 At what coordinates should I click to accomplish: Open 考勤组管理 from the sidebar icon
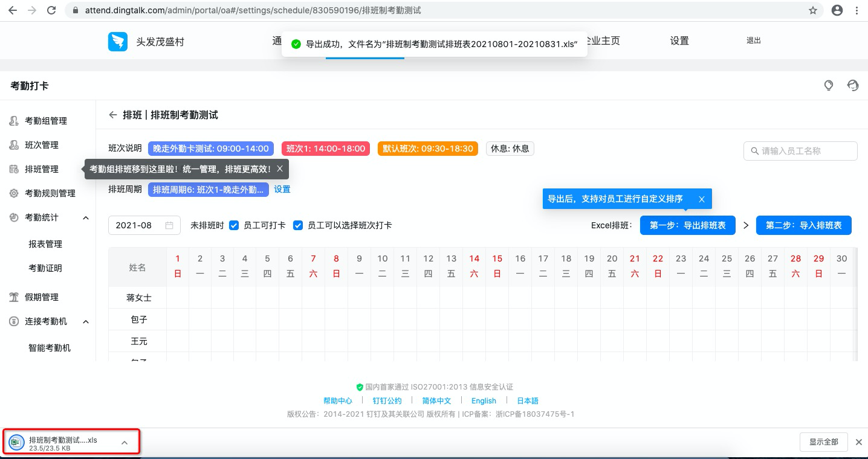point(13,121)
